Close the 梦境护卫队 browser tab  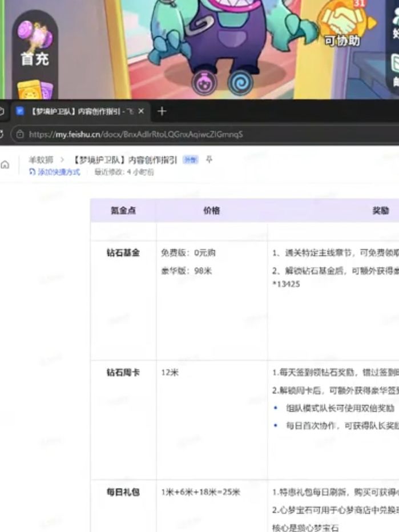click(x=141, y=111)
